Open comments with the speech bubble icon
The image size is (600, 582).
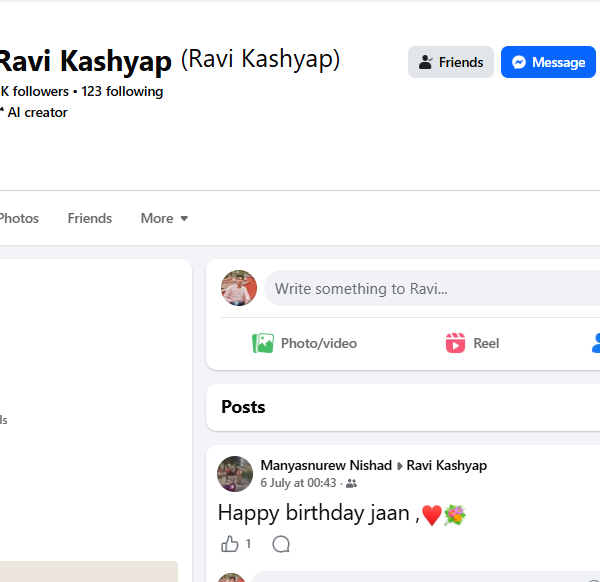coord(281,544)
